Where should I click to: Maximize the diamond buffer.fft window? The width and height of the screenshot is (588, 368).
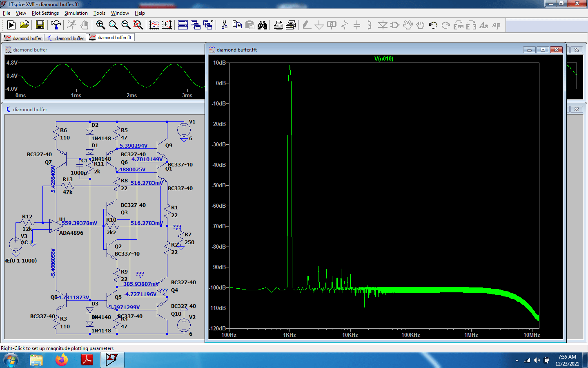(543, 50)
